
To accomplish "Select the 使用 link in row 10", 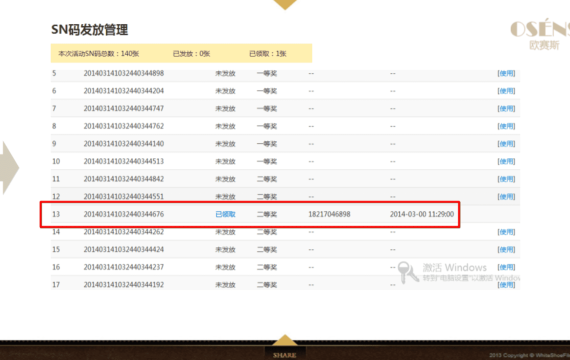I will (x=506, y=161).
